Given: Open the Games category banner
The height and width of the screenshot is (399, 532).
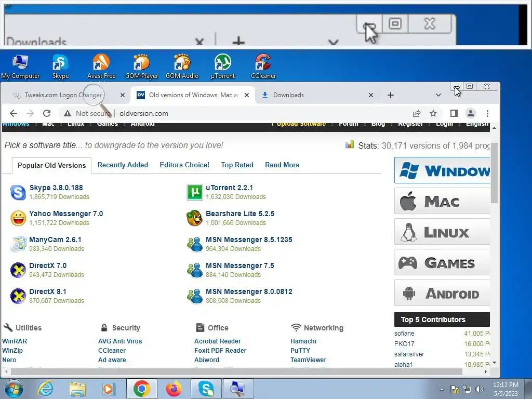Looking at the screenshot, I should click(442, 262).
